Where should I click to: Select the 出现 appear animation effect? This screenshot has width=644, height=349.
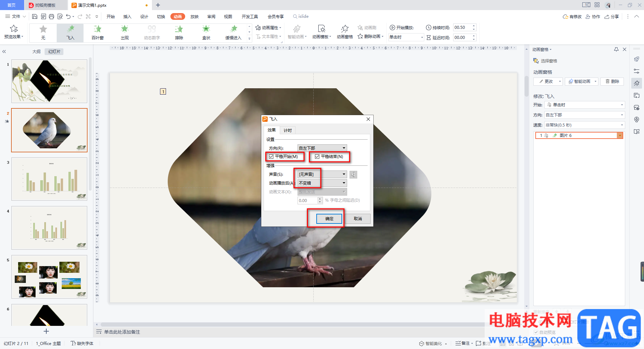(124, 33)
